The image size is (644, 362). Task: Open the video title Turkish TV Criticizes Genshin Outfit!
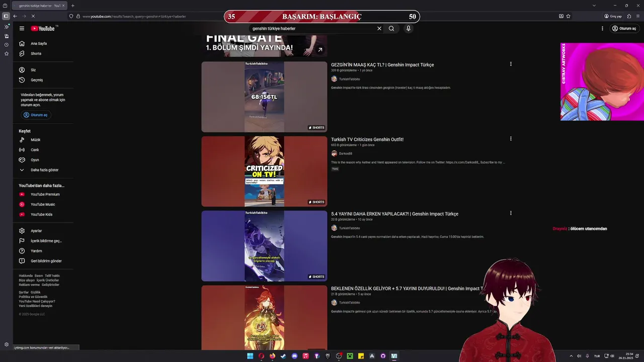pyautogui.click(x=367, y=140)
